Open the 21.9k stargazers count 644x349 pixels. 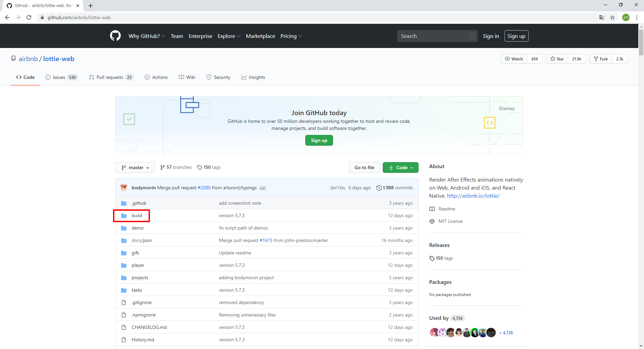point(577,59)
